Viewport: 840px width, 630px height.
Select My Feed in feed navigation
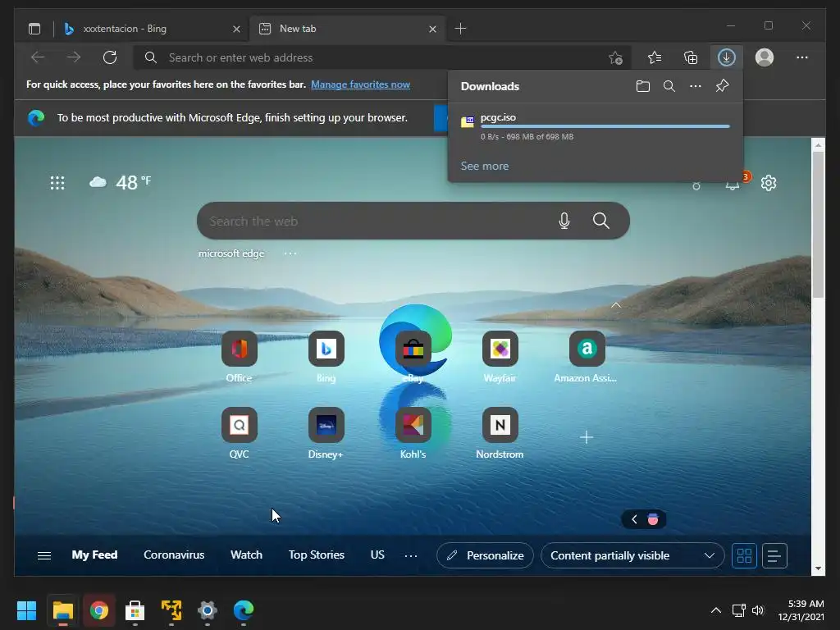(x=95, y=555)
